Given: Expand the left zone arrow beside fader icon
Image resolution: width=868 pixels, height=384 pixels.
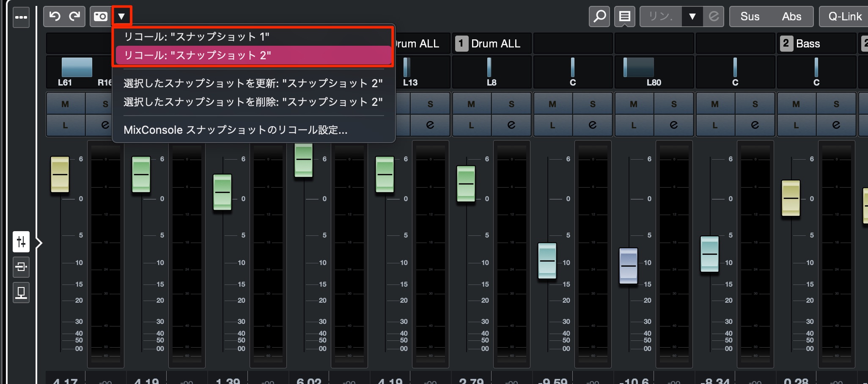Looking at the screenshot, I should click(x=39, y=243).
